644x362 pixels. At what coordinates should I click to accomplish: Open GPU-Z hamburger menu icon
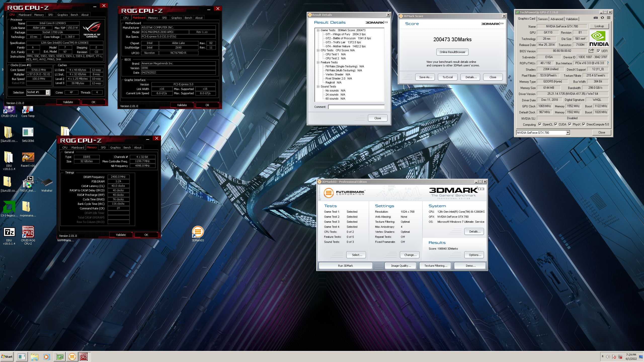pos(609,18)
